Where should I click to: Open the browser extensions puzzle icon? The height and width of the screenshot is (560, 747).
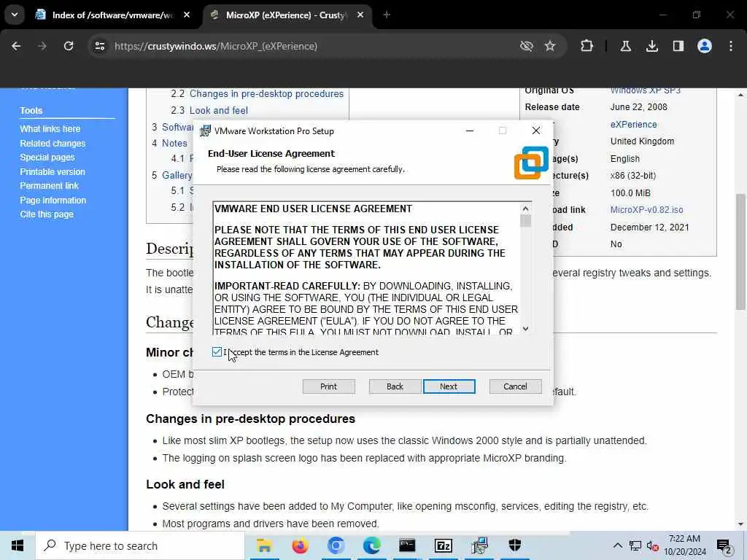click(x=587, y=46)
